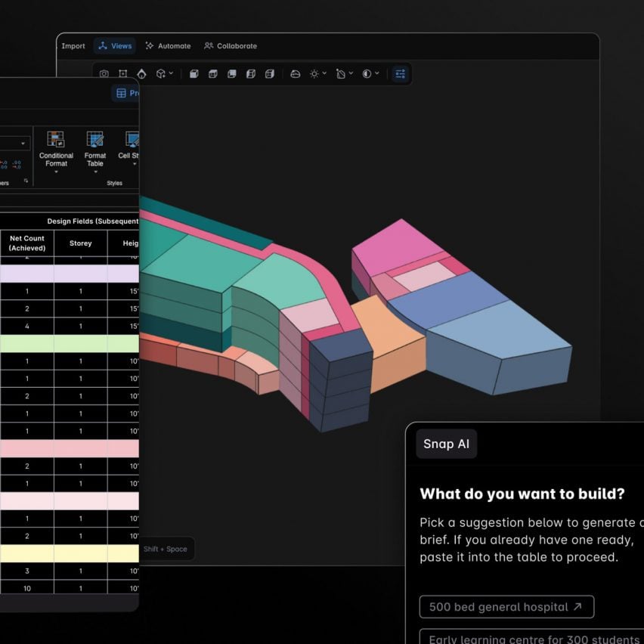Viewport: 644px width, 644px height.
Task: Select the light green colored category row
Action: (70, 343)
